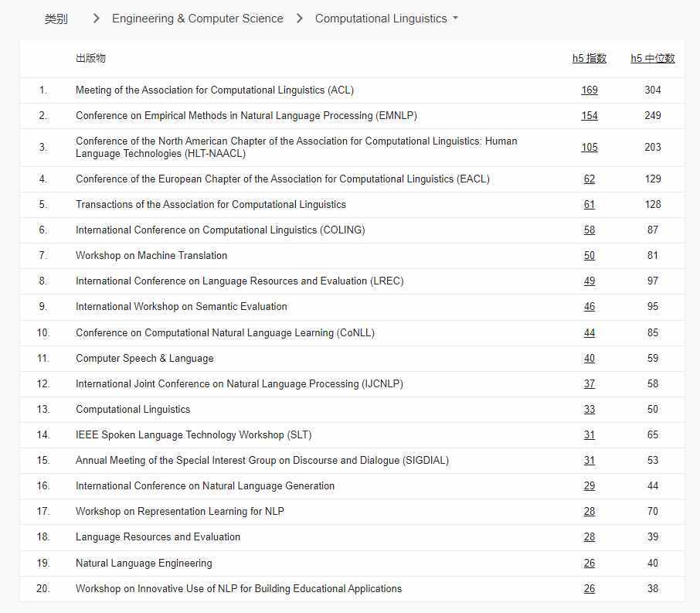Screen dimensions: 700x613
Task: Select Engineering & Computer Science in breadcrumb
Action: pos(198,18)
